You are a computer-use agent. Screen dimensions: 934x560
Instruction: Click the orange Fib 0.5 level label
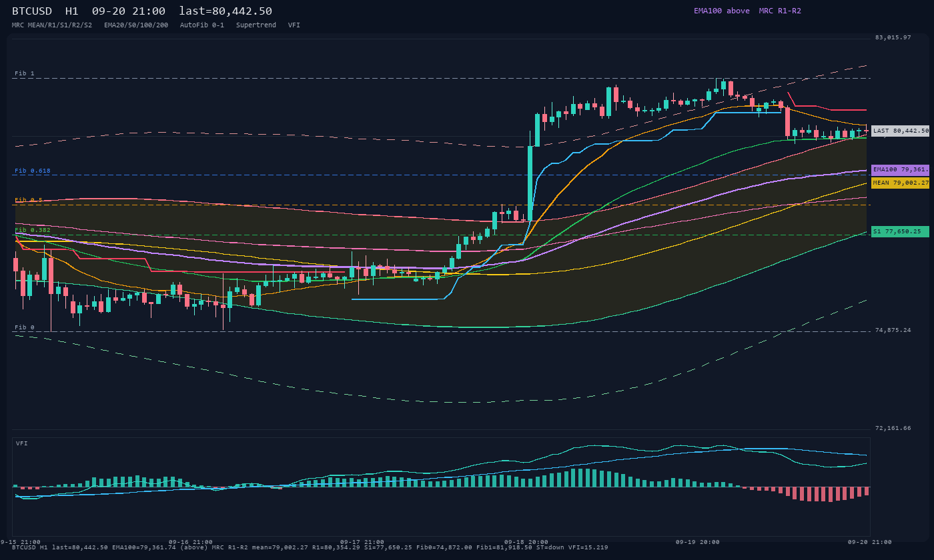click(29, 200)
